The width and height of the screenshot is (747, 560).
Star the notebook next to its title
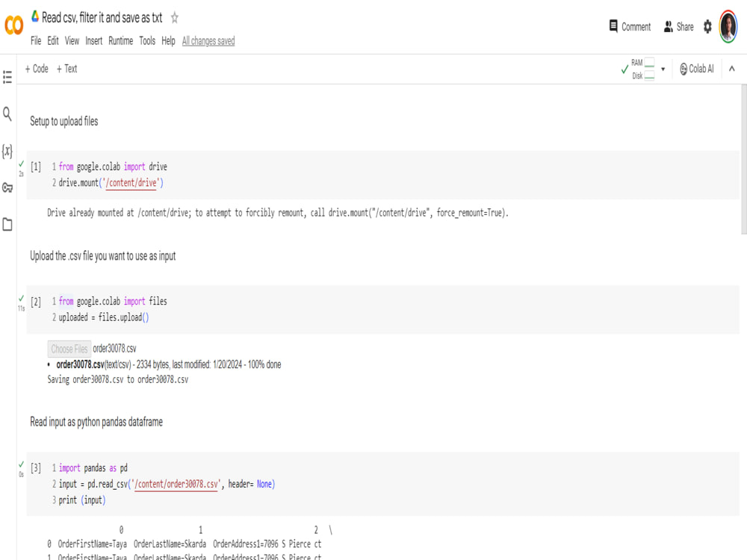[173, 18]
